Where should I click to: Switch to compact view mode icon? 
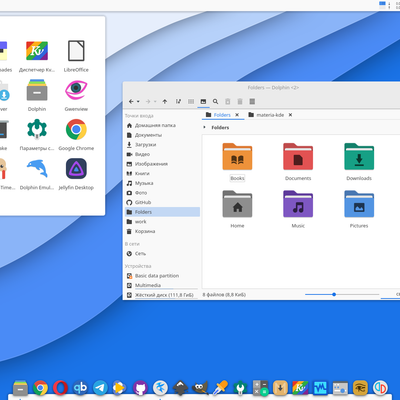point(191,101)
